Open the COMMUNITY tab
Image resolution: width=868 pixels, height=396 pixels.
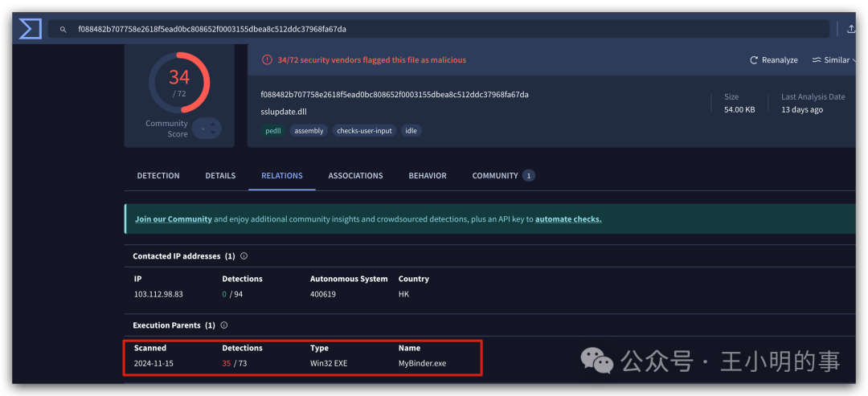tap(503, 175)
